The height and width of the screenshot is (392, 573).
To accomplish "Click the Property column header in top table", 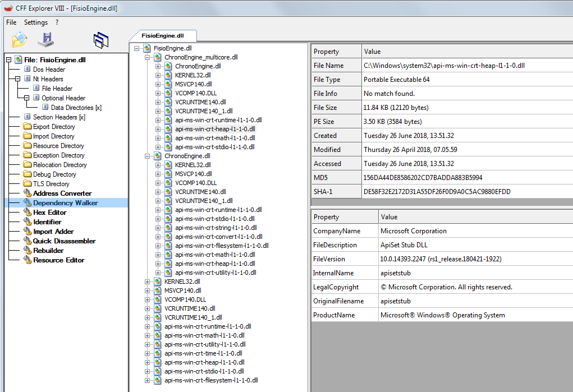I will point(336,52).
